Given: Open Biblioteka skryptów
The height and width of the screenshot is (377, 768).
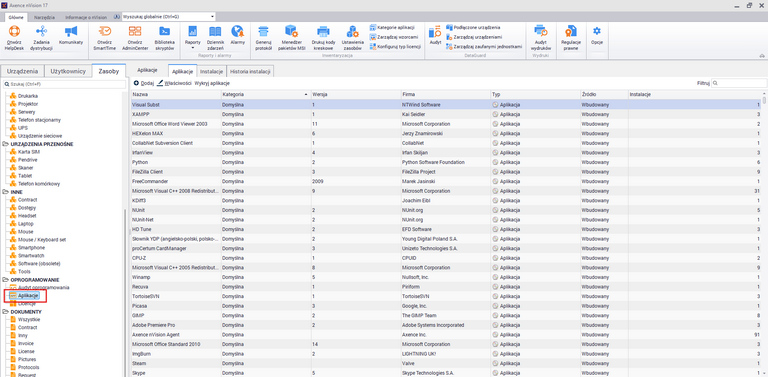Looking at the screenshot, I should 164,38.
